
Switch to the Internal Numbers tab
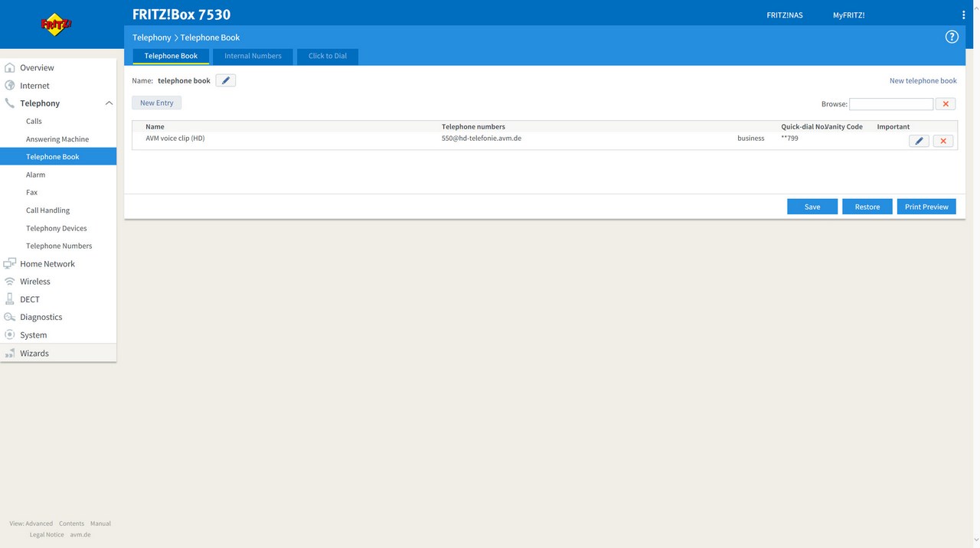coord(253,56)
